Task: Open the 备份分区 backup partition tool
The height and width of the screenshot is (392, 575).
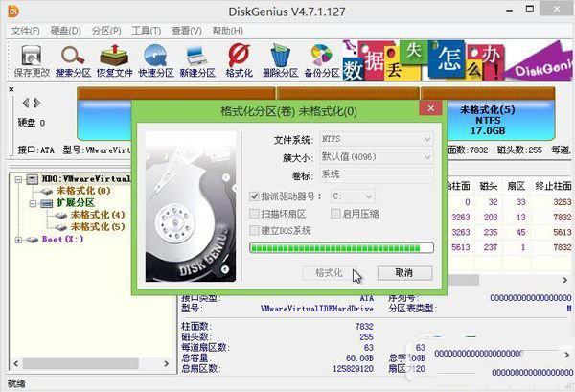Action: 322,61
